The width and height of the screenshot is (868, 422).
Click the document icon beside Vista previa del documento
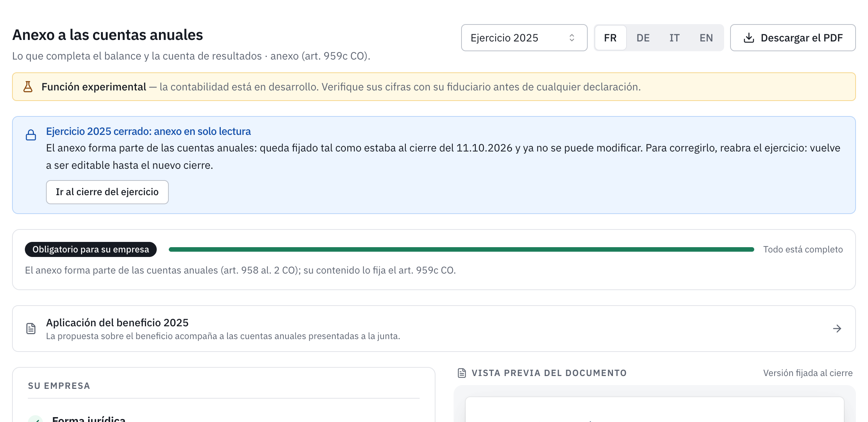click(462, 373)
